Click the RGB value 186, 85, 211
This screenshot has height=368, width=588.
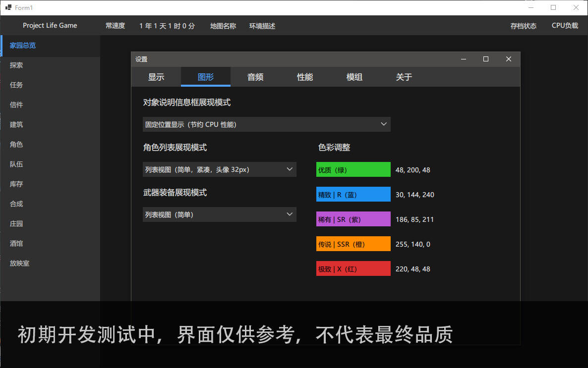pyautogui.click(x=414, y=219)
